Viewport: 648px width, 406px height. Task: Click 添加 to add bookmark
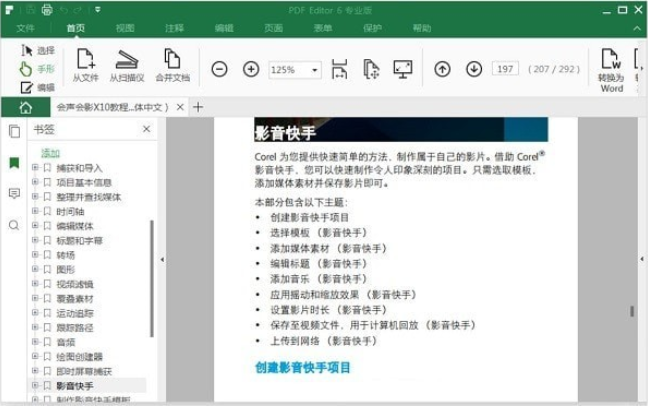click(x=50, y=153)
